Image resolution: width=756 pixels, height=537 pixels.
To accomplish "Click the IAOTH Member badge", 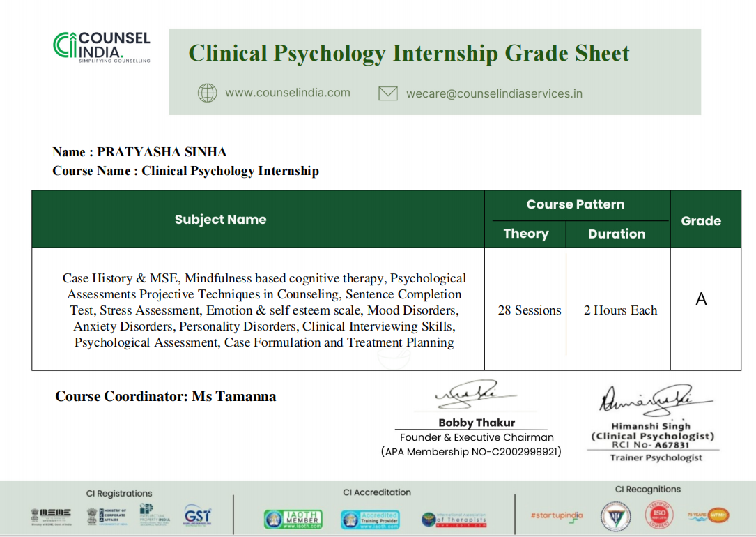I will [x=293, y=520].
